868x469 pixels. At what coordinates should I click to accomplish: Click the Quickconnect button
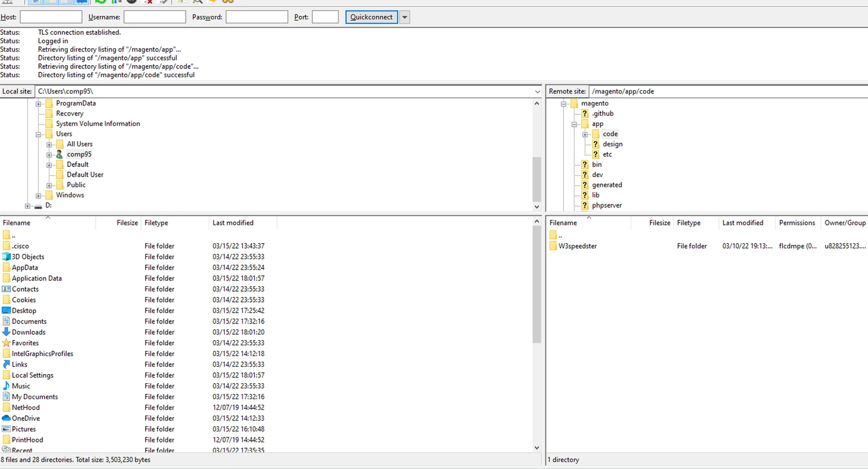[371, 17]
